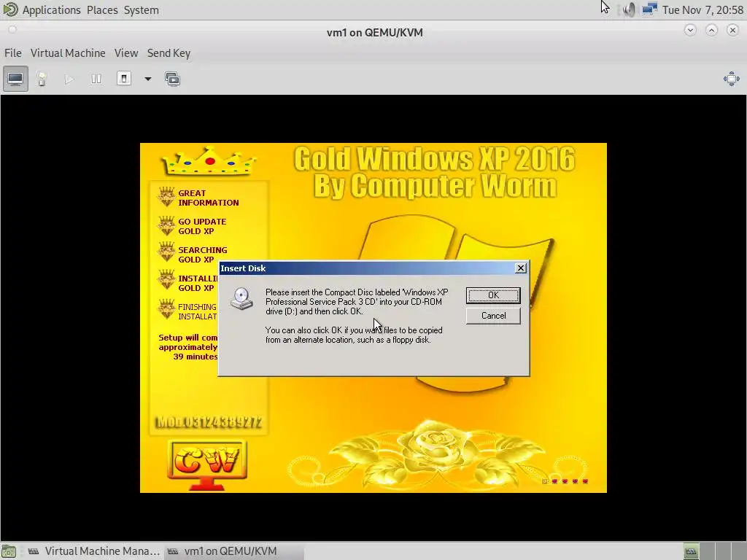Click the CD drive icon in the dialog
Screen dimensions: 747x560
point(241,299)
